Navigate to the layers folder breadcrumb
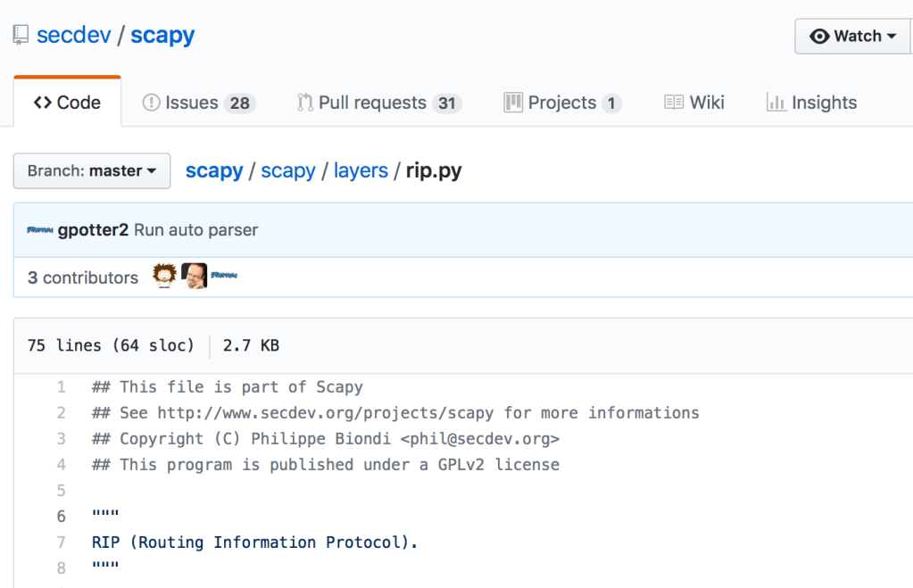Screen dimensions: 913x588 [361, 170]
